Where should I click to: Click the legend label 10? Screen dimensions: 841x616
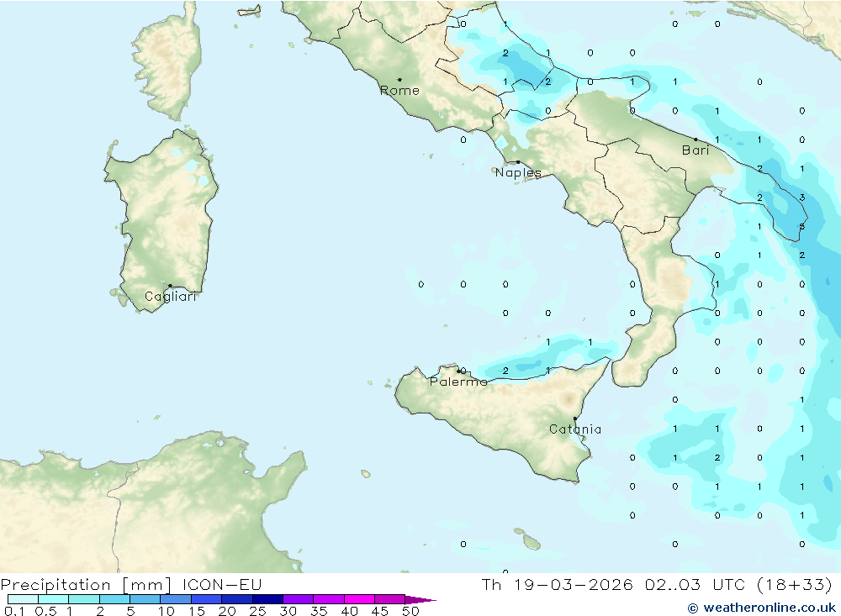click(167, 611)
